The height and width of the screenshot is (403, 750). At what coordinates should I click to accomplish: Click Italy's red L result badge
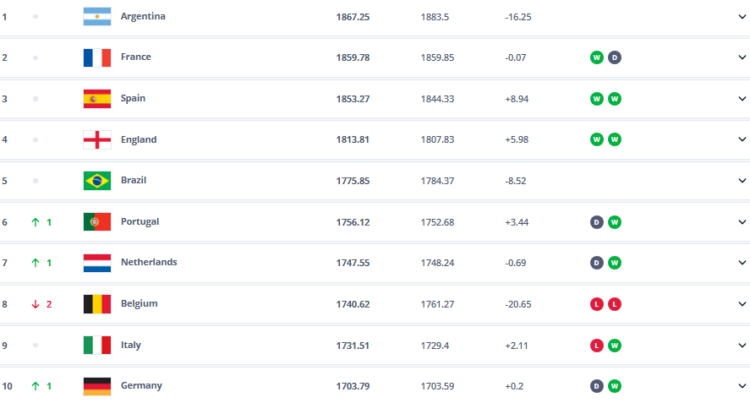[596, 345]
